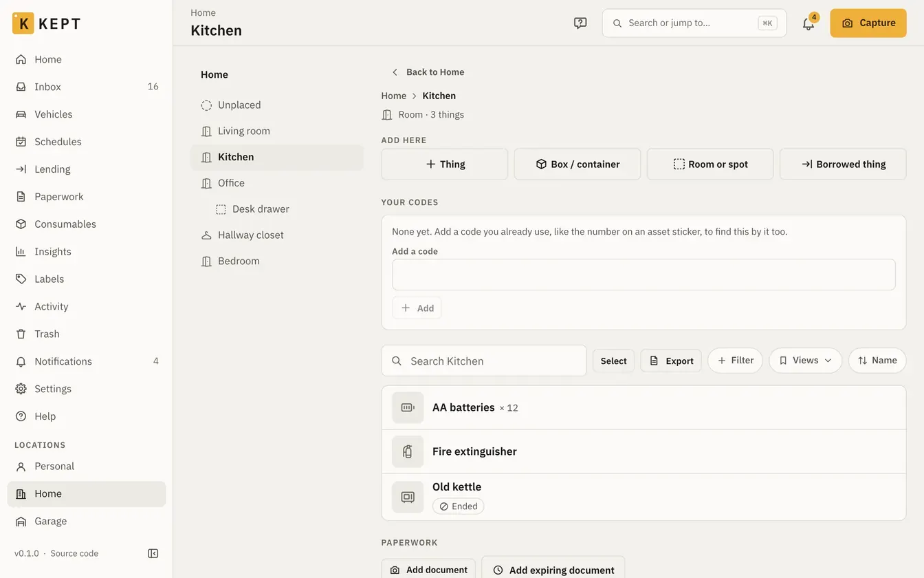Screen dimensions: 924x578
Task: Click the Fire extinguisher item icon
Action: pos(408,451)
